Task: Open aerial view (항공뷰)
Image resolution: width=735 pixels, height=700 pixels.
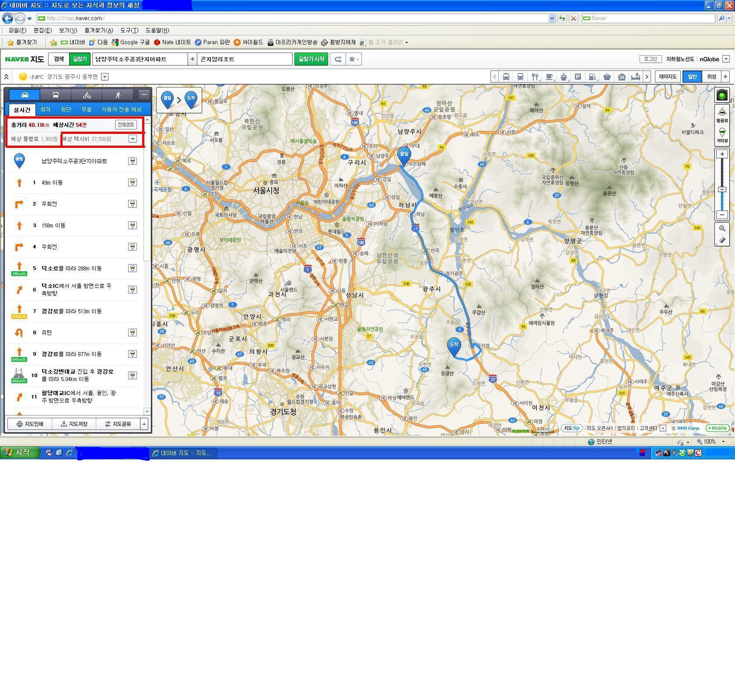Action: (722, 114)
